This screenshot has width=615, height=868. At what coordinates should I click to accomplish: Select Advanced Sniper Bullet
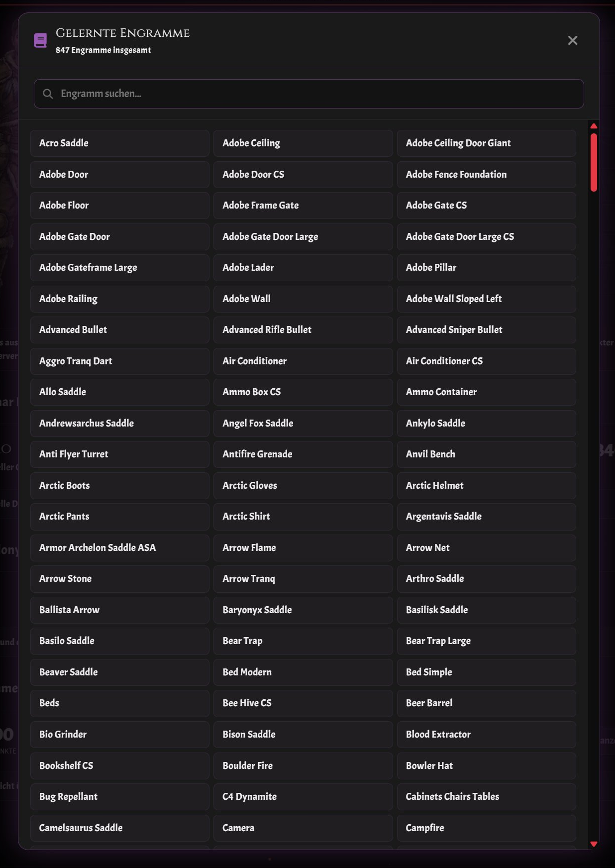tap(486, 330)
